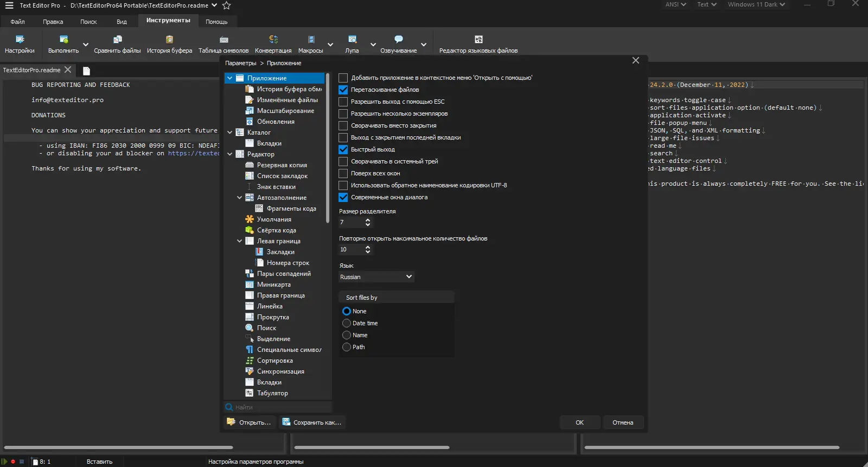The height and width of the screenshot is (467, 868).
Task: Open the Поиск menu tab
Action: [x=88, y=22]
